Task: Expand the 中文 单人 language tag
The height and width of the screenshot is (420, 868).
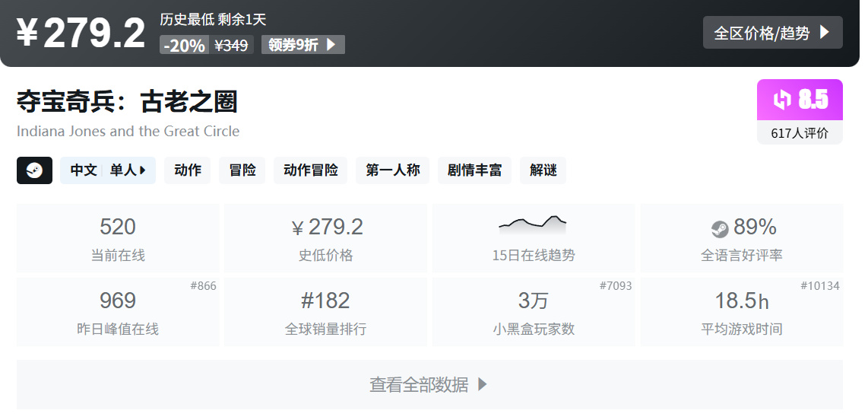Action: (108, 170)
